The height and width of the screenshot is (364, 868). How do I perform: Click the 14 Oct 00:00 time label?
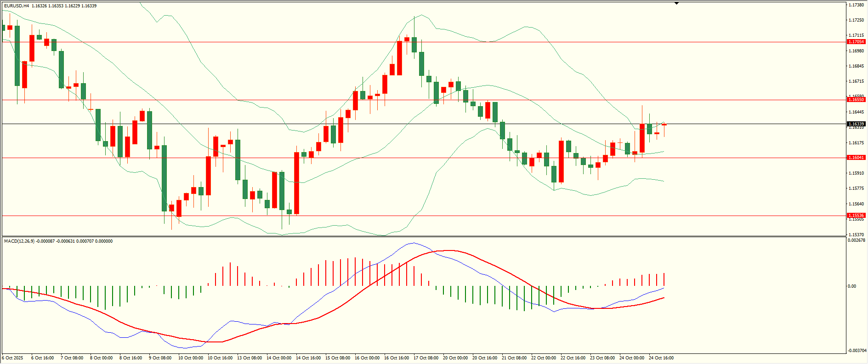coord(278,358)
